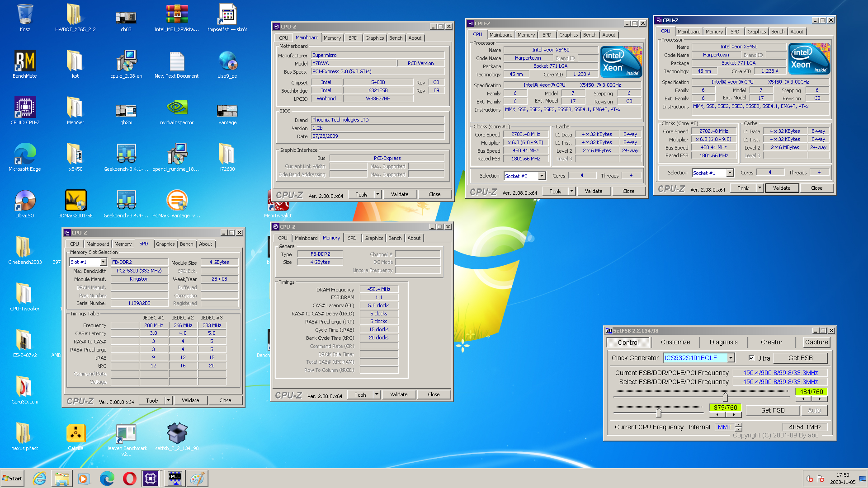Open the Clock Generator dropdown in SetFSB
This screenshot has width=868, height=488.
(x=731, y=358)
